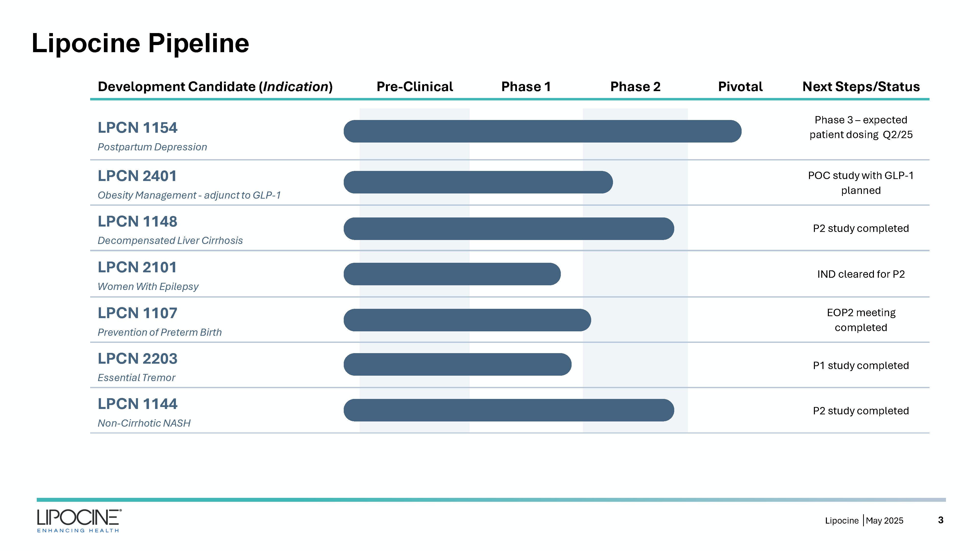This screenshot has height=551, width=980.
Task: Click the IND cleared for P2 status
Action: point(860,274)
